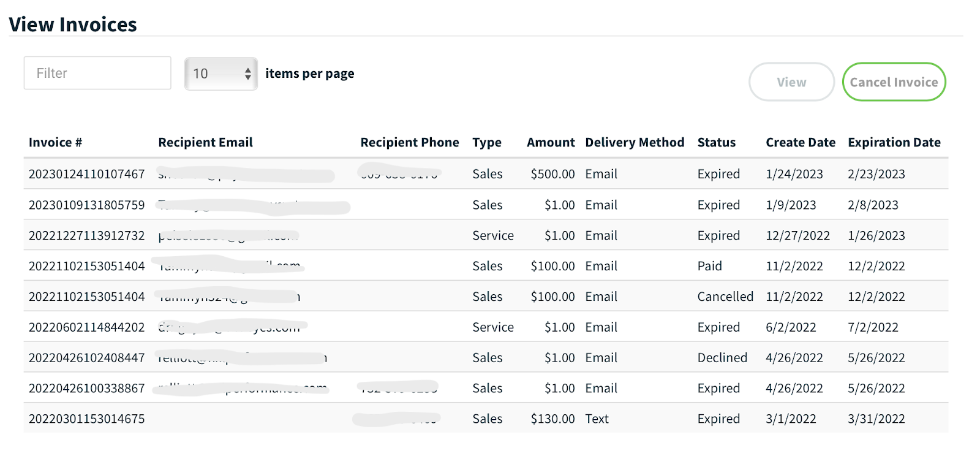Click the 3/31/2022 expiration date cell
Viewport: 980px width, 467px height.
click(x=876, y=419)
